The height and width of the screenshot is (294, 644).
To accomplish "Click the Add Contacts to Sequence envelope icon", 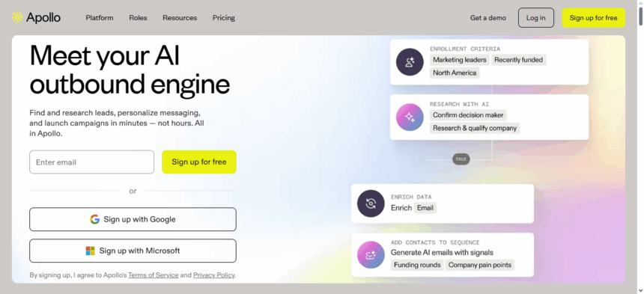I will (x=371, y=255).
